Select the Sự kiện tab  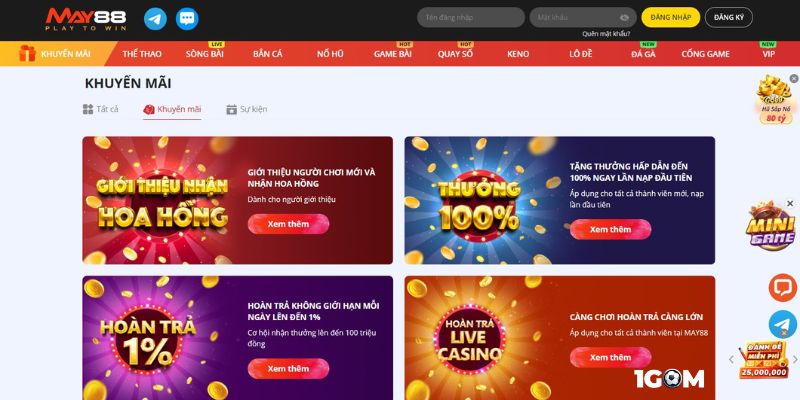pos(246,109)
